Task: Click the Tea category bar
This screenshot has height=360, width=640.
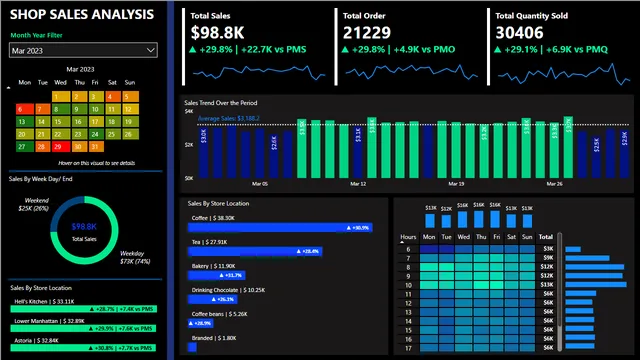Action: 255,251
